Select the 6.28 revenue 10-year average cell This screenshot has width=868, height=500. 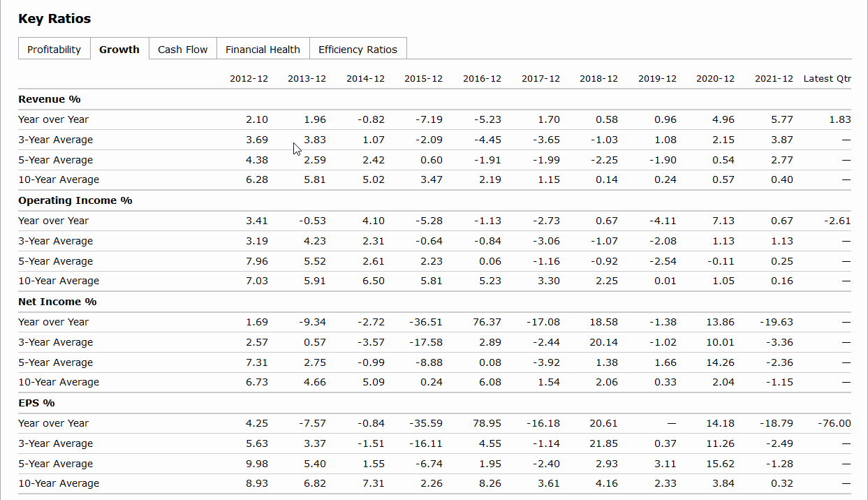coord(257,179)
